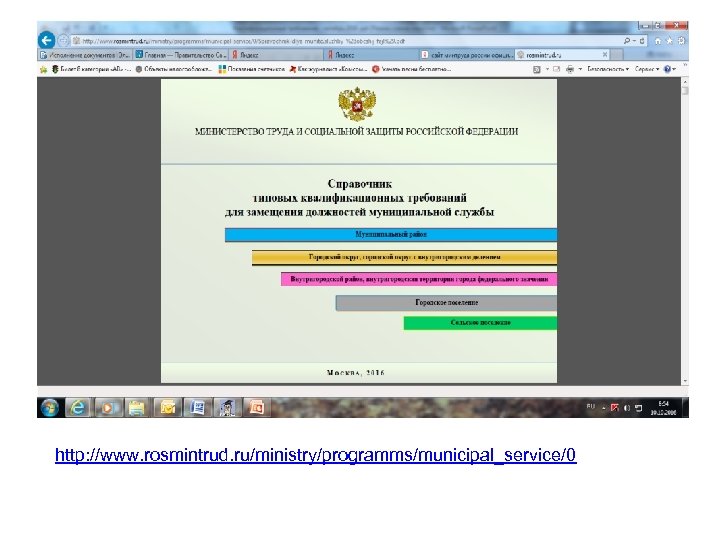Open browser Tools gear icon
Viewport: 720px width, 540px height.
[681, 41]
